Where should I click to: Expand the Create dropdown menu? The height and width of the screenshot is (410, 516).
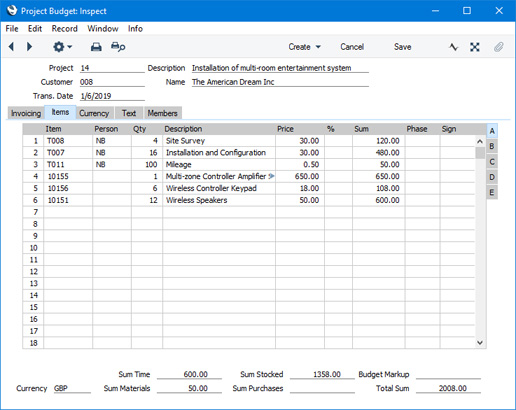point(305,47)
